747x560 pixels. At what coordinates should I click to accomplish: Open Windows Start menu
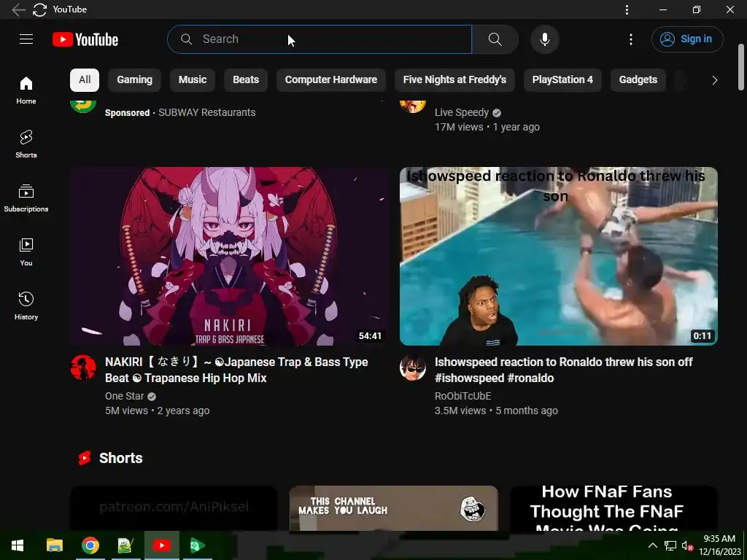pyautogui.click(x=18, y=545)
